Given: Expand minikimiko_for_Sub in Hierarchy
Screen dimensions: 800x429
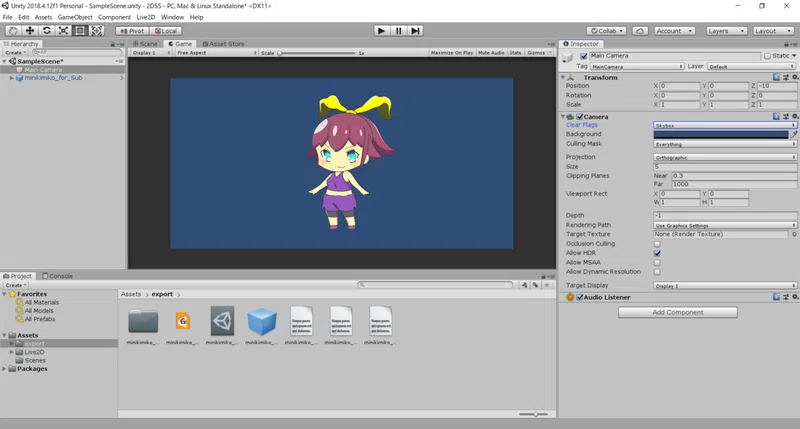Looking at the screenshot, I should click(x=12, y=78).
